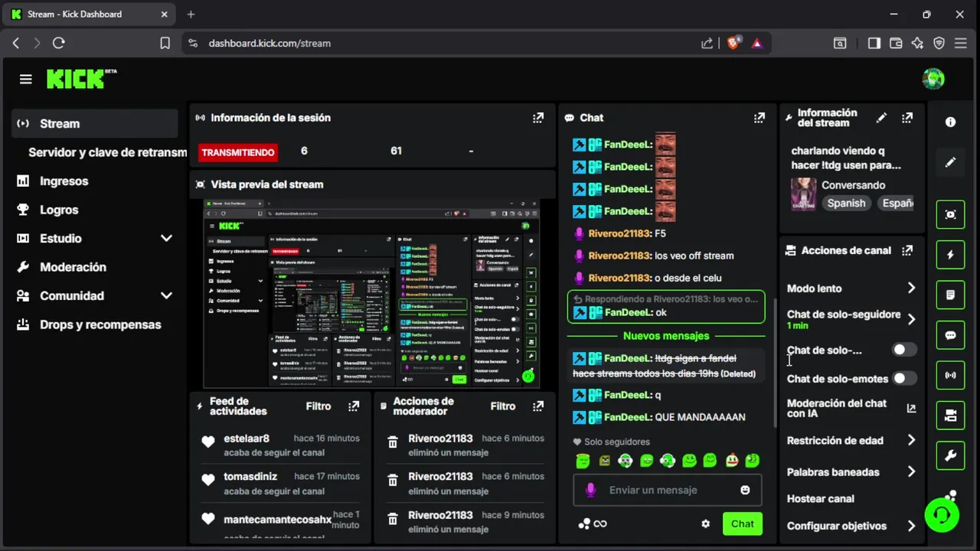The image size is (980, 551).
Task: Click Nuevos mensajes divider in chat
Action: 666,336
